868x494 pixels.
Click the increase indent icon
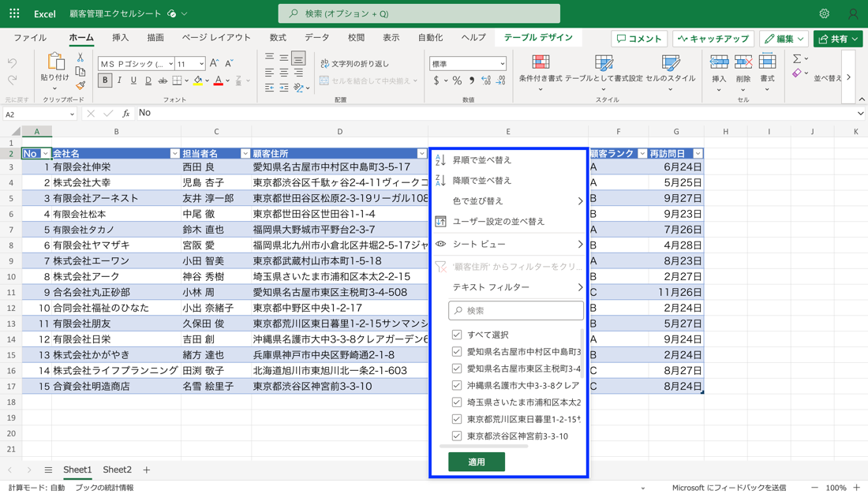click(283, 88)
